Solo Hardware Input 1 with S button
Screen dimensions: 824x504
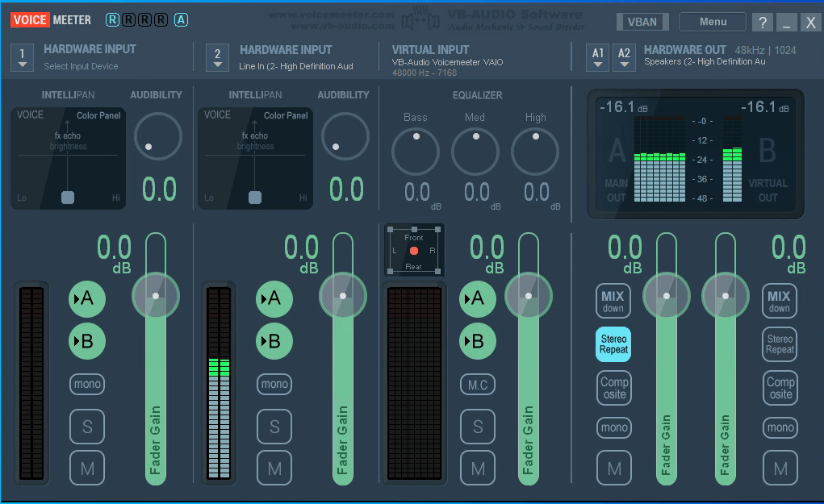(x=87, y=427)
